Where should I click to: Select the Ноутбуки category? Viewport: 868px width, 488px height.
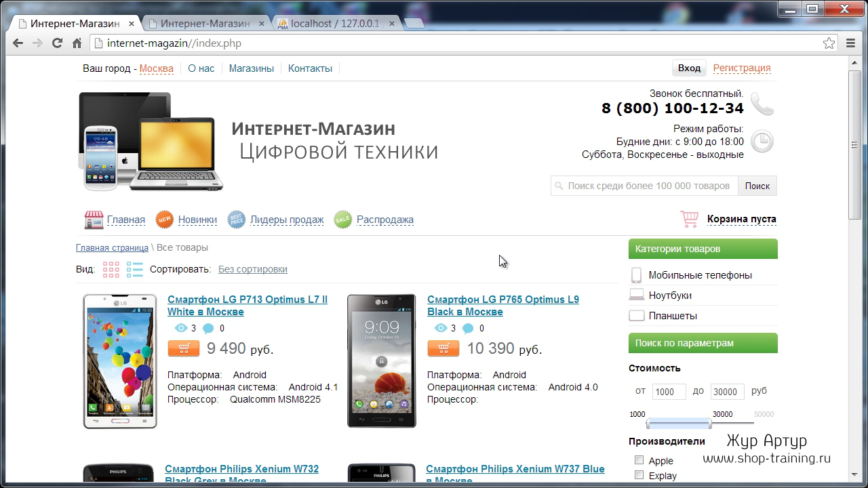[670, 296]
